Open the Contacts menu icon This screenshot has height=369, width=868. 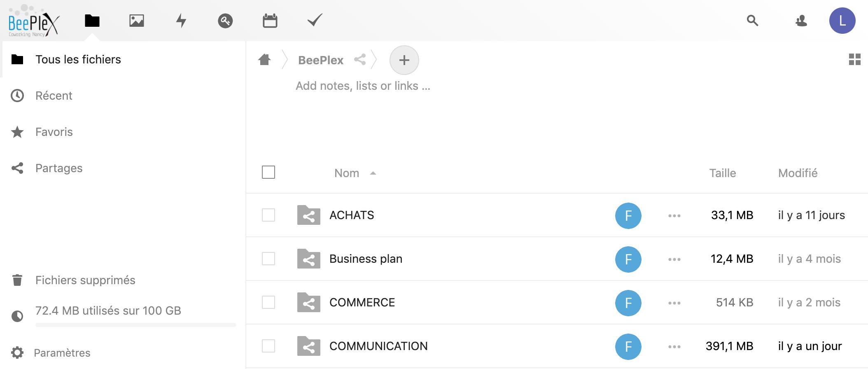(801, 21)
